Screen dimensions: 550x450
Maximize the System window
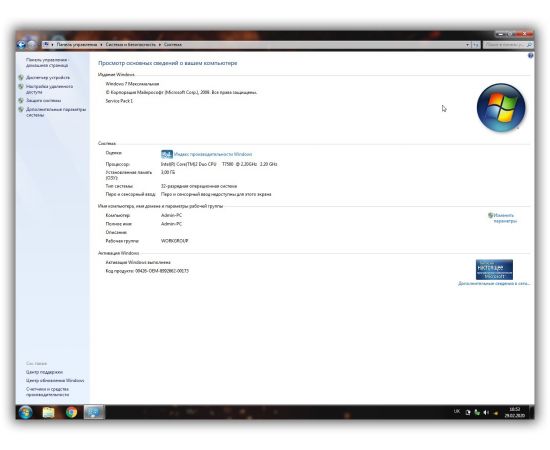tap(510, 34)
